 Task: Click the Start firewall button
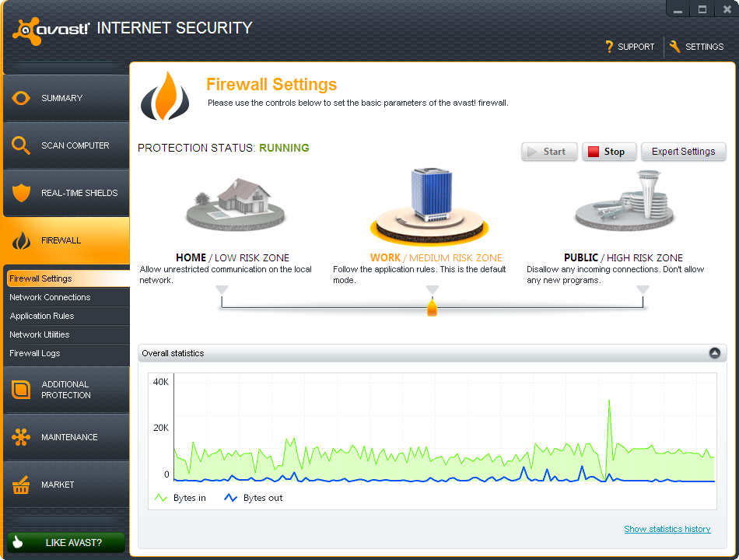[549, 152]
